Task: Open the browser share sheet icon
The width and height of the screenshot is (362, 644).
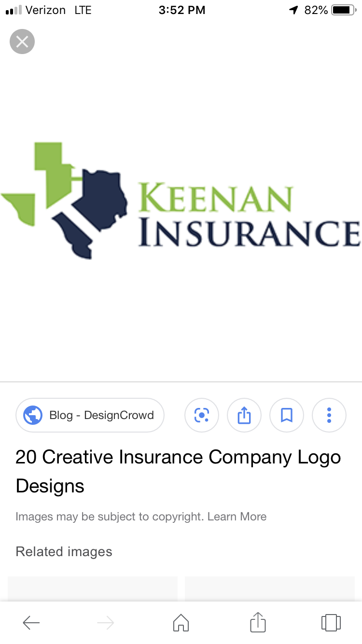Action: 258,621
